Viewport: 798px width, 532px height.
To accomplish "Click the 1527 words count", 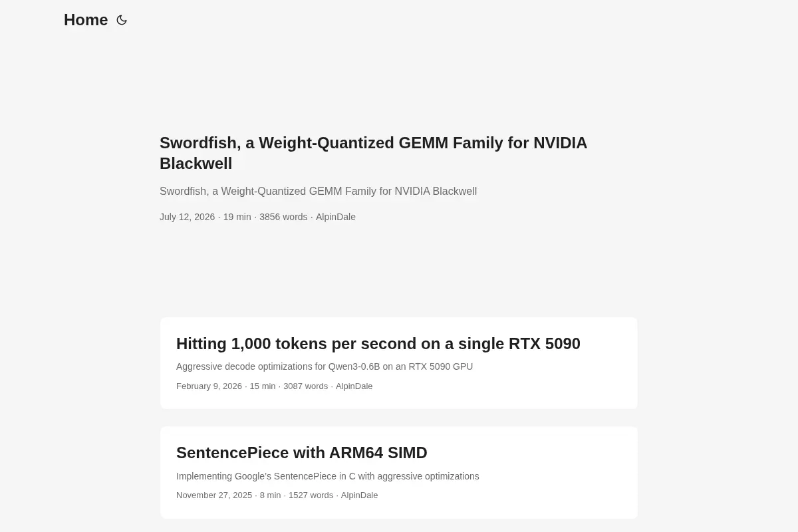I will pos(311,495).
